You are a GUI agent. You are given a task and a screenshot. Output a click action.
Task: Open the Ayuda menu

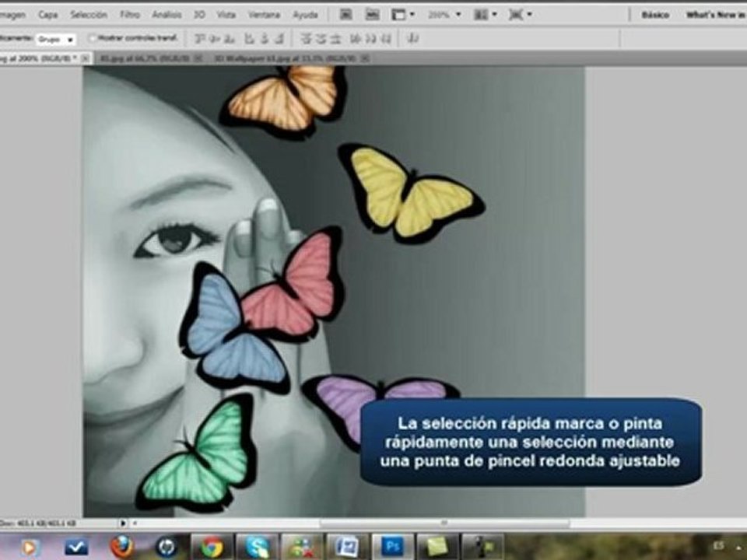(x=305, y=15)
